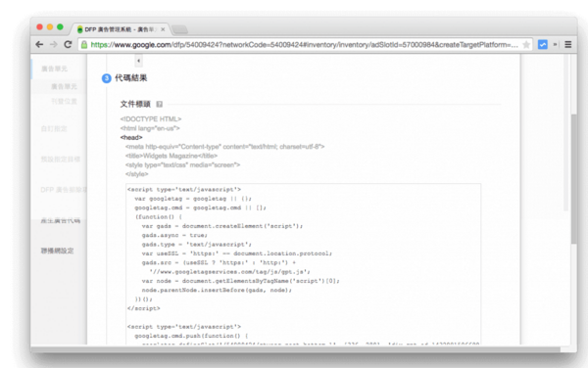This screenshot has width=588, height=368.
Task: Open 聯播網設定 in the sidebar
Action: pyautogui.click(x=57, y=251)
